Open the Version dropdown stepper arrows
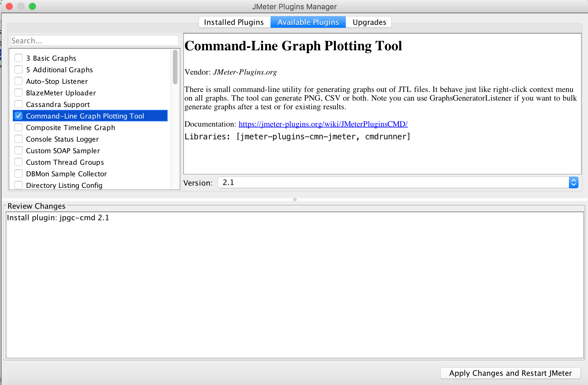Image resolution: width=588 pixels, height=385 pixels. coord(573,183)
